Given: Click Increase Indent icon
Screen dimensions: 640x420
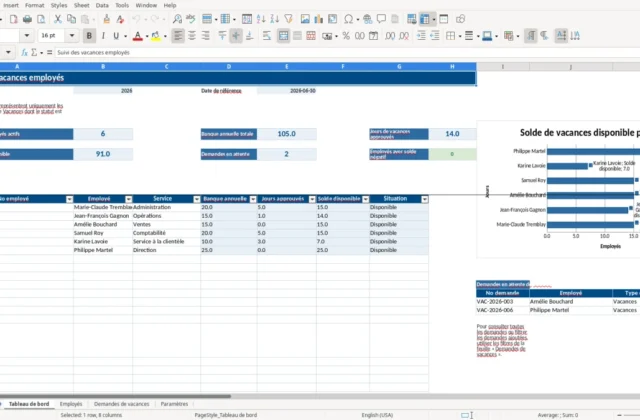Looking at the screenshot, I should click(x=421, y=36).
